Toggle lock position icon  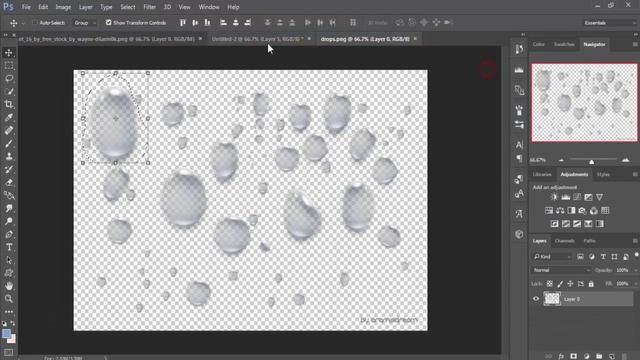(x=570, y=284)
